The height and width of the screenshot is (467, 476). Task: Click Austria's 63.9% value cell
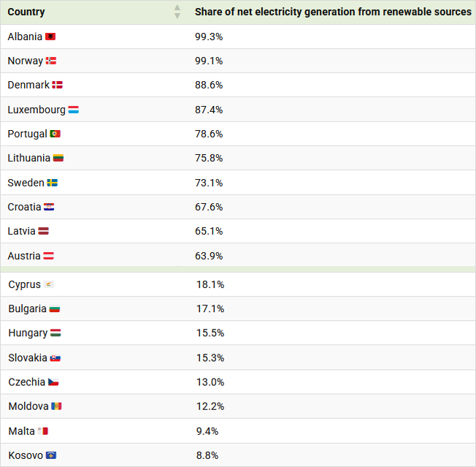[333, 256]
